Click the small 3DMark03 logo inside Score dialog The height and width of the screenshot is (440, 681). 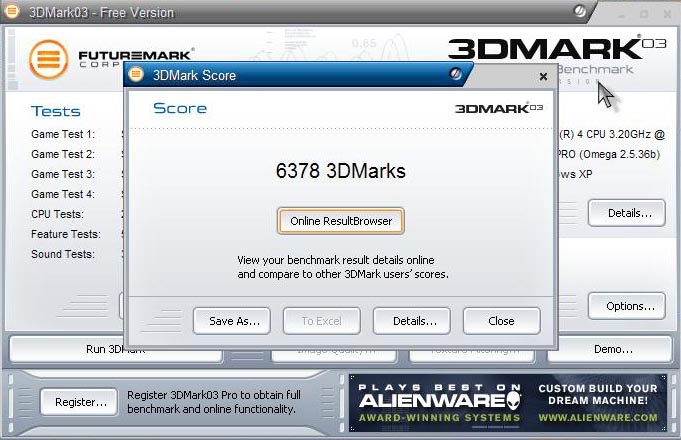coord(499,108)
